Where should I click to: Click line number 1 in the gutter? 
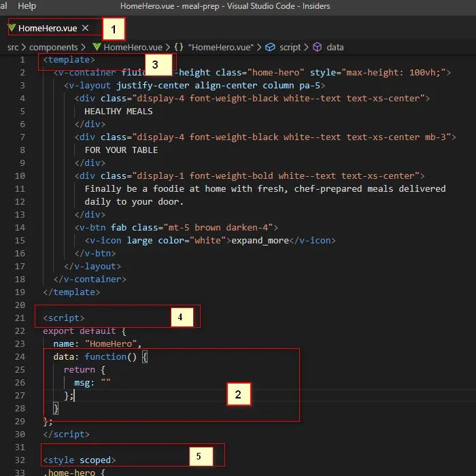pyautogui.click(x=22, y=60)
